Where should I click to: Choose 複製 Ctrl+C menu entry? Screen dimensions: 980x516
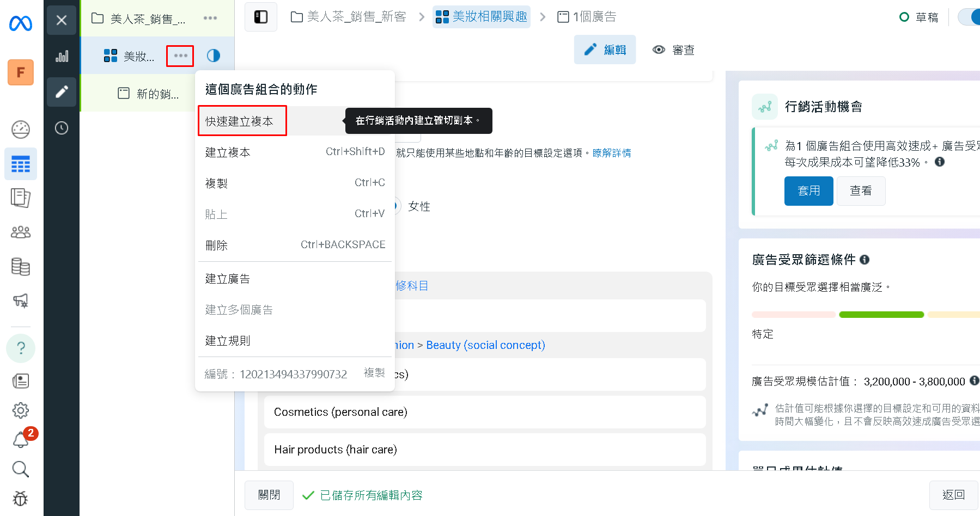point(295,183)
